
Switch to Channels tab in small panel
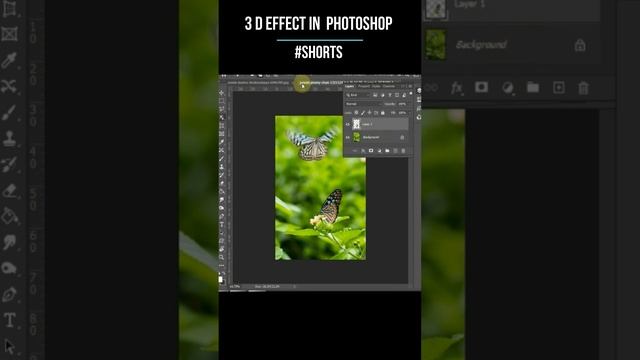(389, 86)
